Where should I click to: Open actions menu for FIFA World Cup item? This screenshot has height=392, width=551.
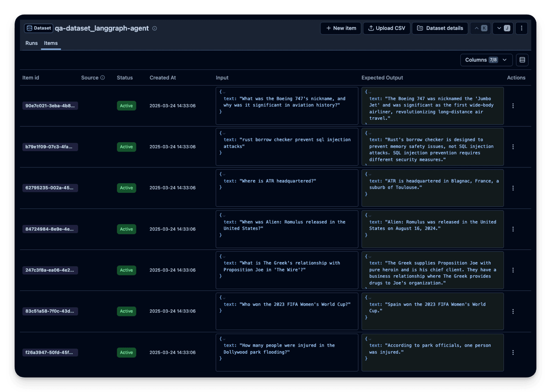click(x=513, y=311)
